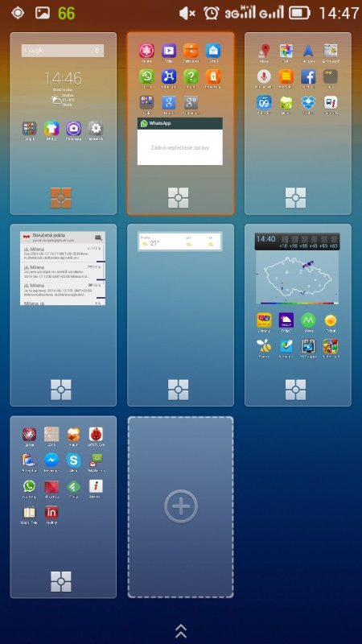Tap the status bar alarm clock icon
Image resolution: width=362 pixels, height=644 pixels.
pyautogui.click(x=212, y=13)
